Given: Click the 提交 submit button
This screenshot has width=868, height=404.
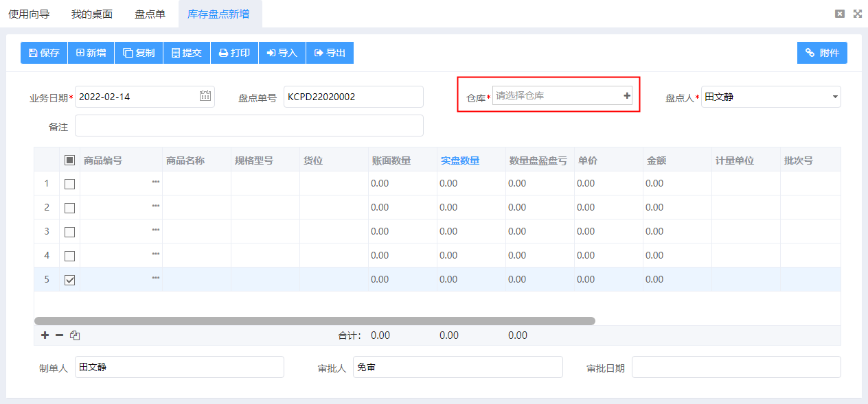Looking at the screenshot, I should 187,53.
